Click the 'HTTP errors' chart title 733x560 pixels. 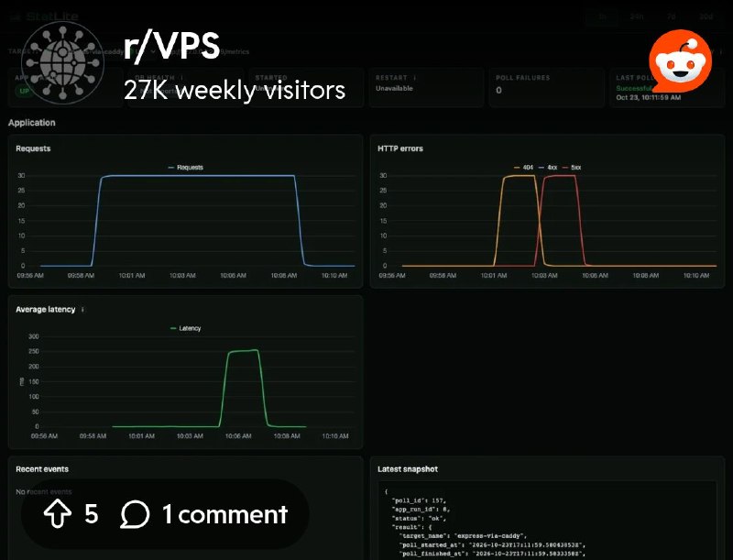pos(400,148)
